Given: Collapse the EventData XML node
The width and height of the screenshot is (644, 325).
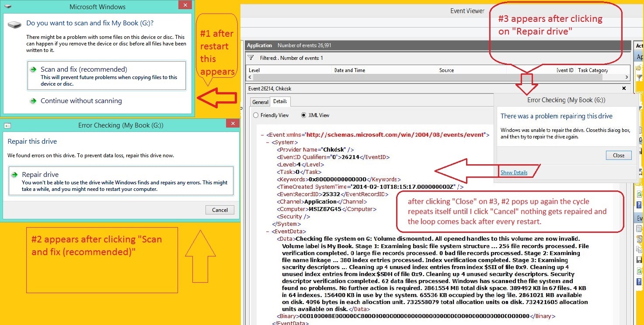Looking at the screenshot, I should pyautogui.click(x=268, y=232).
